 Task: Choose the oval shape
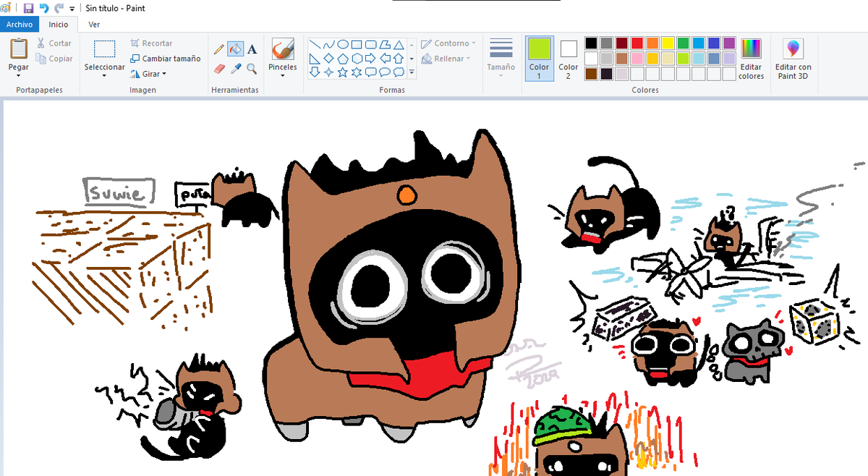pos(343,44)
